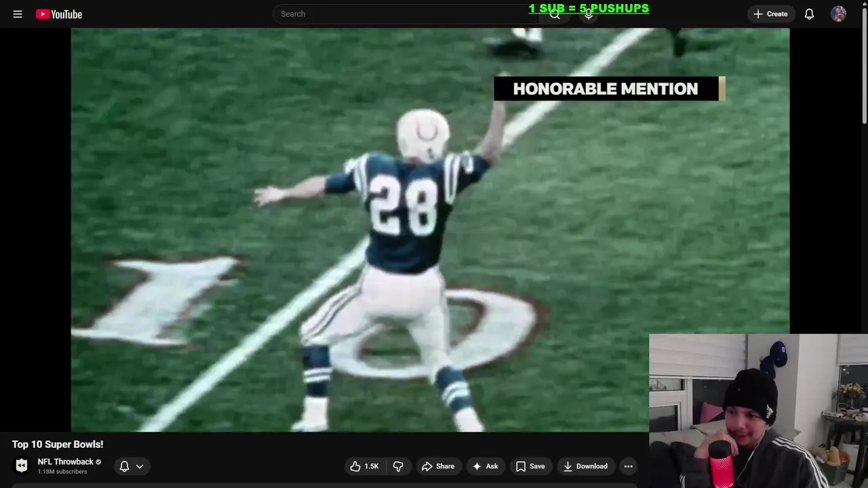Screen dimensions: 868x488
Task: Go to YouTube home via logo
Action: 59,14
